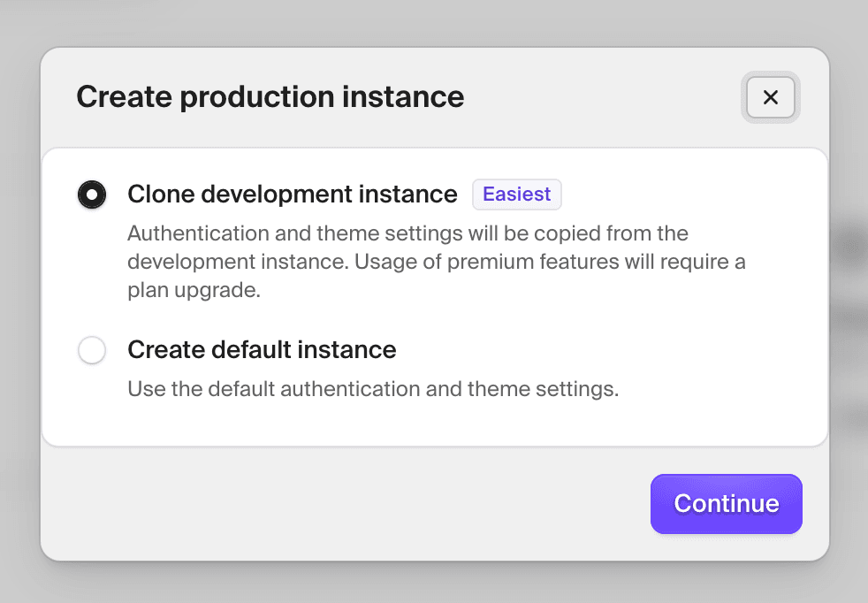Click the header area between title and X
Image resolution: width=868 pixels, height=603 pixels.
click(601, 97)
